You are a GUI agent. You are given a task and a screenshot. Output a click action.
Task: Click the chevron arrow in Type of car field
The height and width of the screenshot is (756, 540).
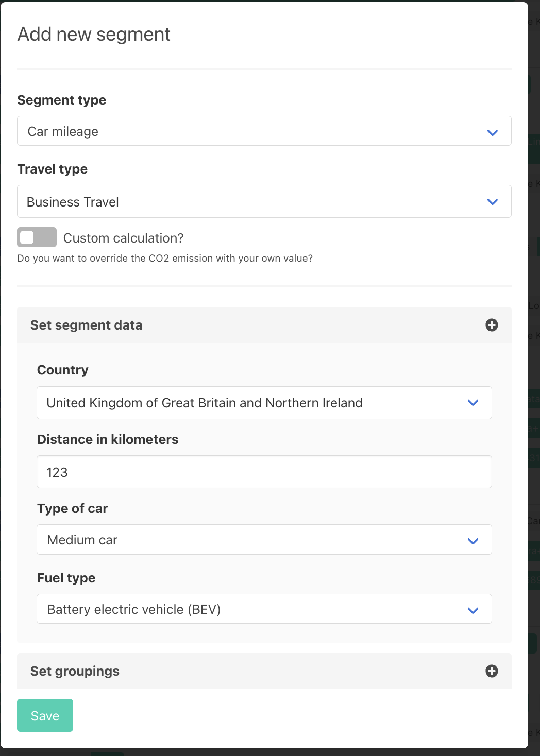coord(472,541)
